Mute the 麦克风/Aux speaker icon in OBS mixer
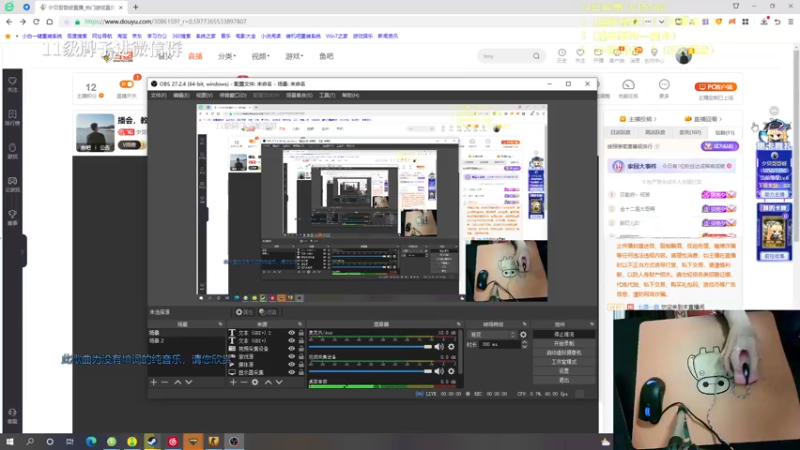800x450 pixels. (x=439, y=347)
